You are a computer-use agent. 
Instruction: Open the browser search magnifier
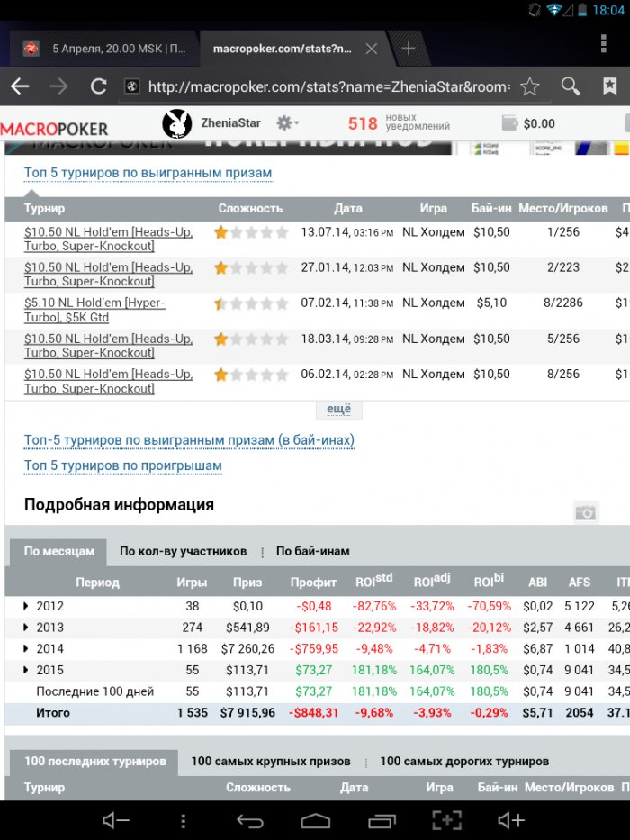click(571, 86)
